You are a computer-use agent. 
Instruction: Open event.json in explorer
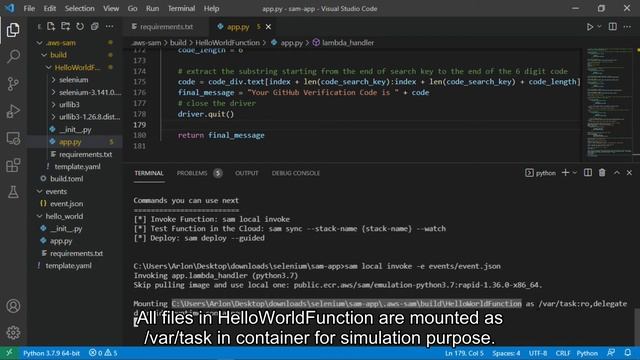click(67, 203)
